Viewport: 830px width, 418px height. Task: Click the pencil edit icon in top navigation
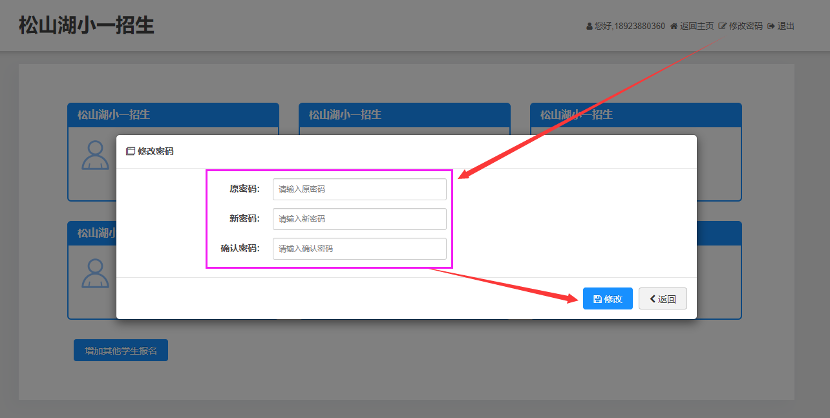[x=722, y=26]
